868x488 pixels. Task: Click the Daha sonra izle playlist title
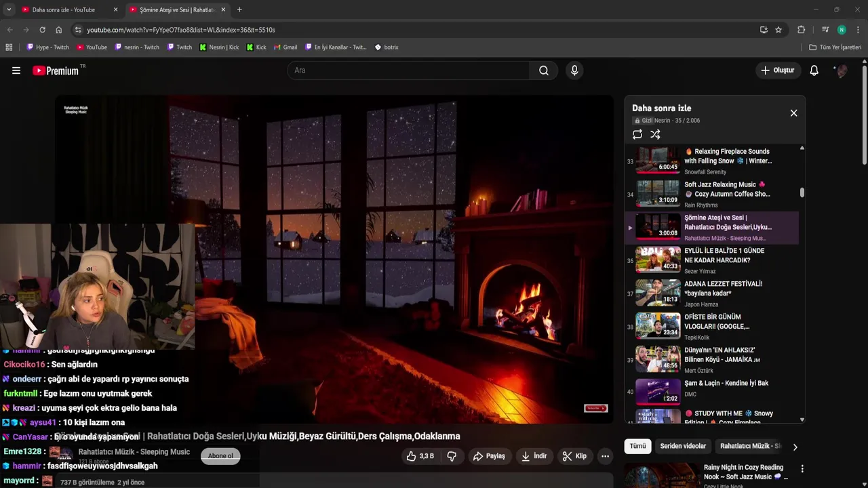pos(661,108)
